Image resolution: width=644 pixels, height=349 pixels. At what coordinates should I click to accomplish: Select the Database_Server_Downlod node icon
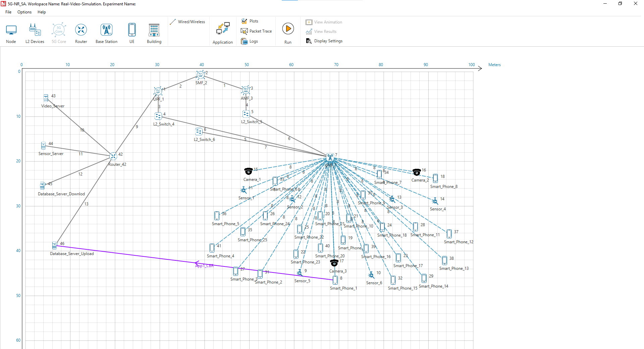click(x=42, y=186)
